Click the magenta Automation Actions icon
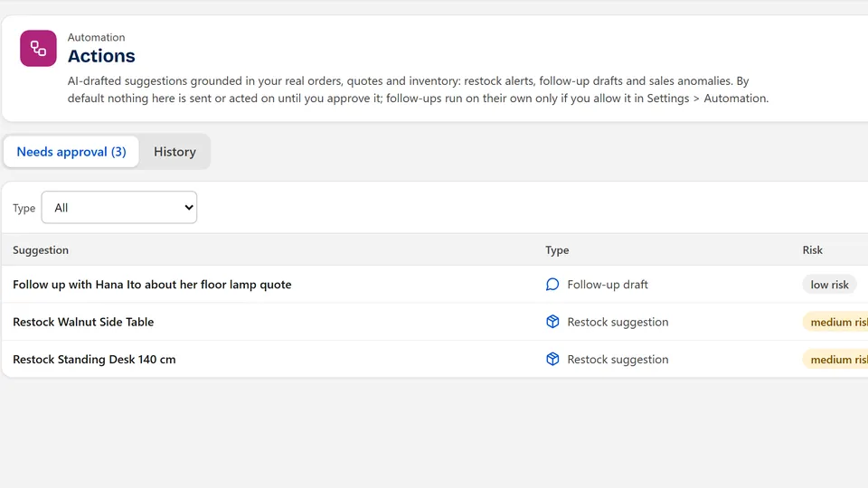 tap(38, 48)
